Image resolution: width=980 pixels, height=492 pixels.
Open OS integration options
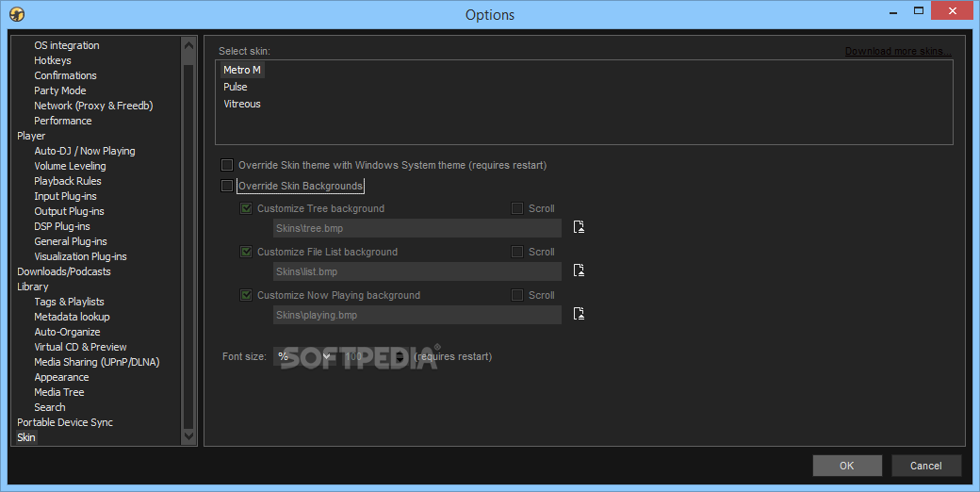point(67,45)
